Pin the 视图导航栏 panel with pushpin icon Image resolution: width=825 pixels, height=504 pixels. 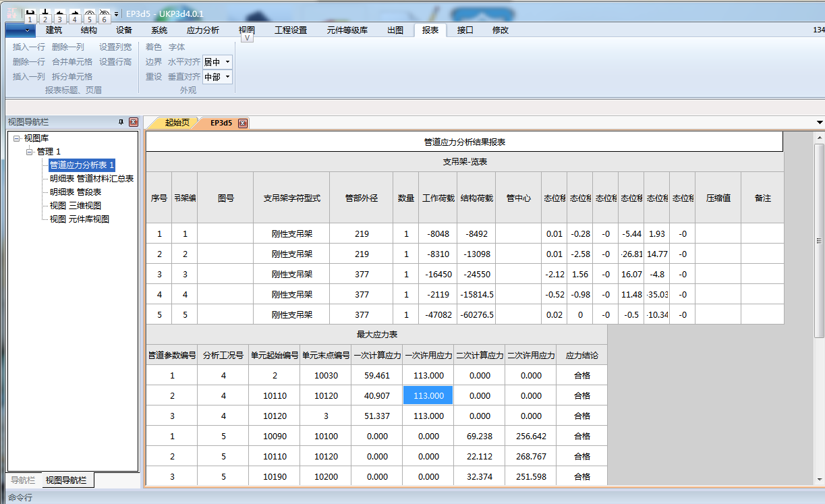click(121, 122)
